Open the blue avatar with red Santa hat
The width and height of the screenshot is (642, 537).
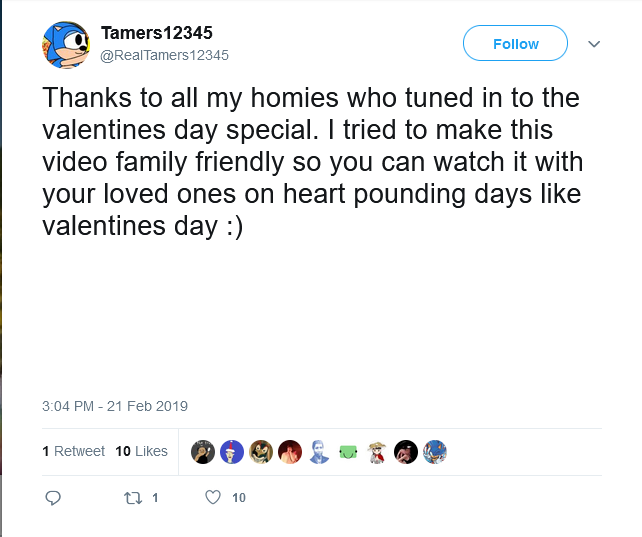point(232,452)
